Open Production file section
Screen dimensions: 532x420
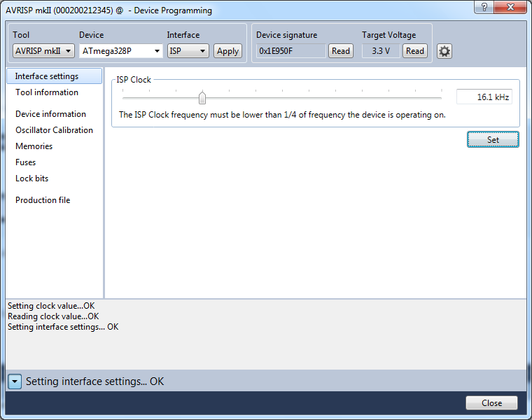coord(43,200)
